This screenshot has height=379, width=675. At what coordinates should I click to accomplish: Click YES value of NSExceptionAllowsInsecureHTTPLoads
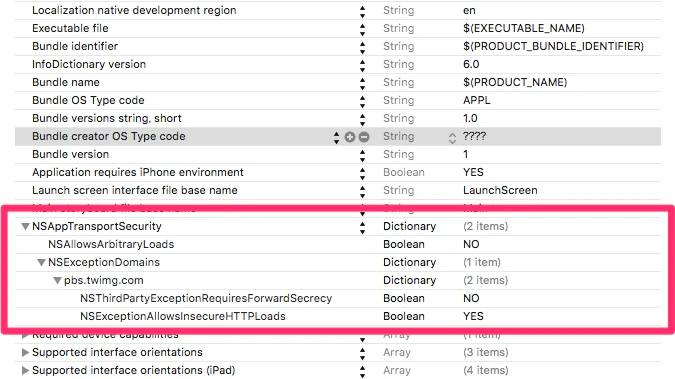tap(474, 316)
